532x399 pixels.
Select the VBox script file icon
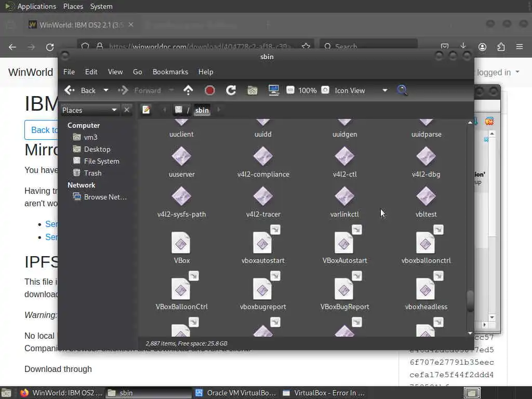(x=181, y=243)
